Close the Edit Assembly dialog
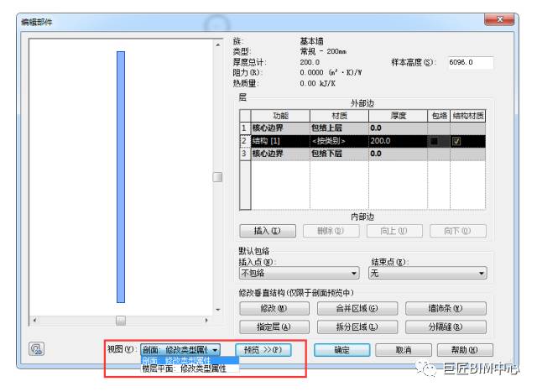The image size is (537, 392). pyautogui.click(x=499, y=19)
